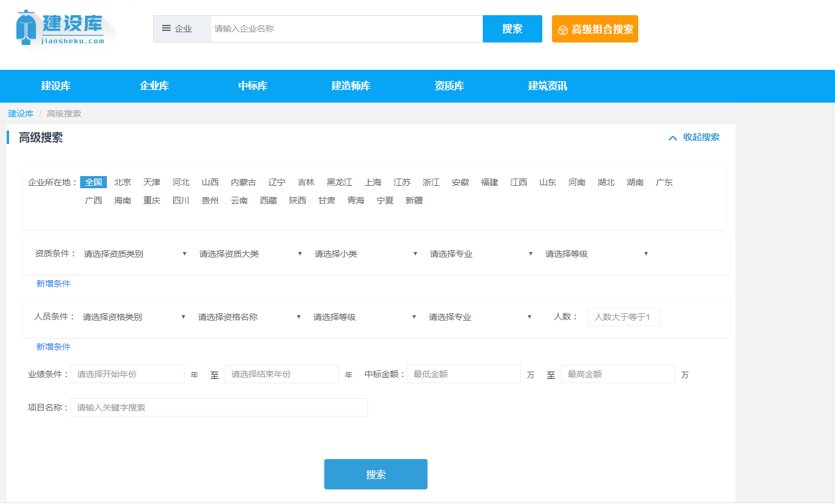Pick 河南 region
Image resolution: width=835 pixels, height=504 pixels.
[x=577, y=182]
